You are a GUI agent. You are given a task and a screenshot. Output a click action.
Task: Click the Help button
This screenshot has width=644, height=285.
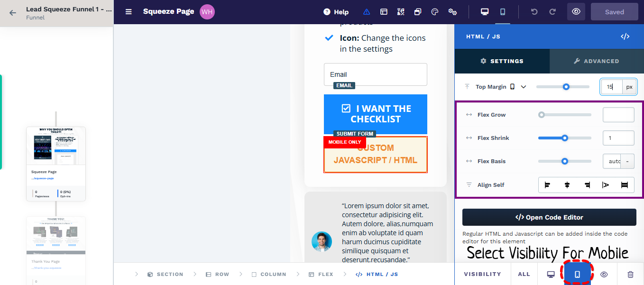[x=336, y=12]
